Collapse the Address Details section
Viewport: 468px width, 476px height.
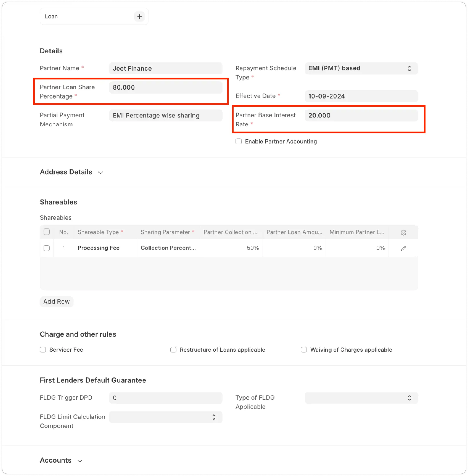tap(100, 172)
